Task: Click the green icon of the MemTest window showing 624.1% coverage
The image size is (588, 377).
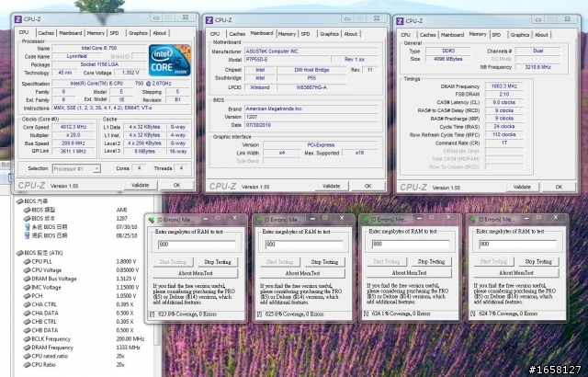Action: click(x=366, y=220)
